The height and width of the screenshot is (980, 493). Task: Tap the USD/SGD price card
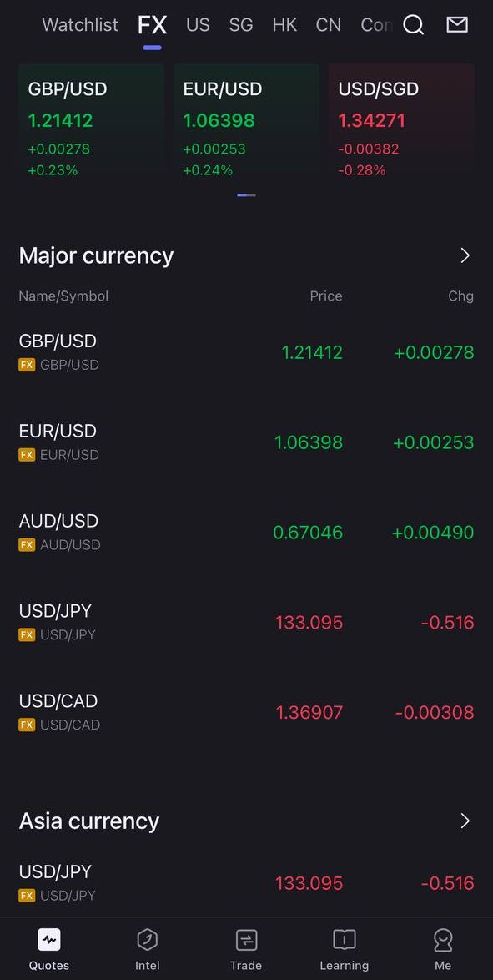point(401,125)
